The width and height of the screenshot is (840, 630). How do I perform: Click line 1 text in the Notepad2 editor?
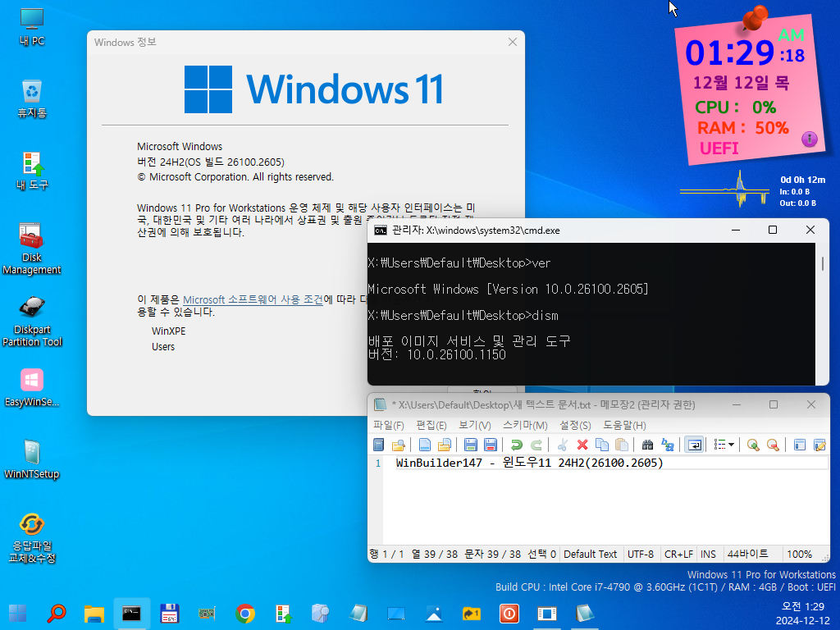tap(529, 463)
